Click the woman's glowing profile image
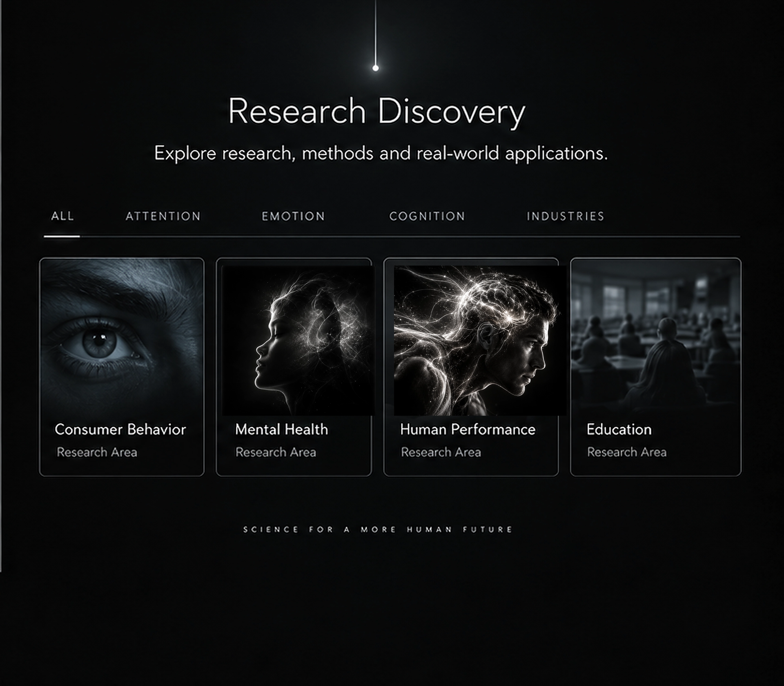This screenshot has width=784, height=686. [x=298, y=341]
